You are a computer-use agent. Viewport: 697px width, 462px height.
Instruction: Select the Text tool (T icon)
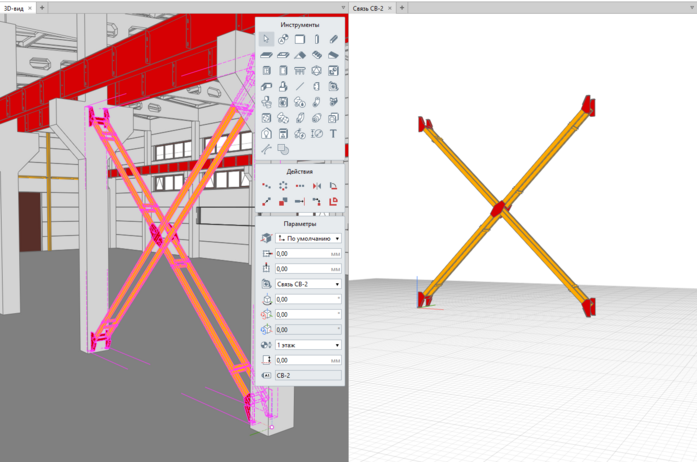334,134
